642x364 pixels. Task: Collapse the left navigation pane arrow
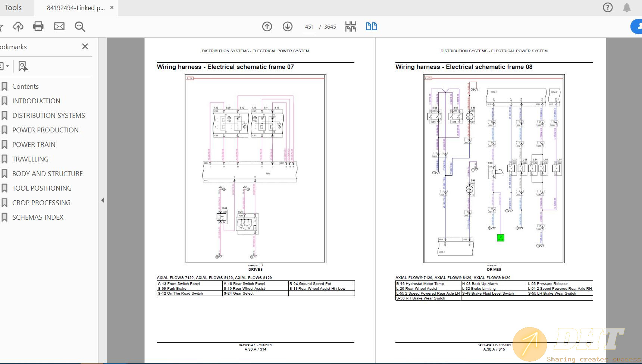pyautogui.click(x=103, y=200)
